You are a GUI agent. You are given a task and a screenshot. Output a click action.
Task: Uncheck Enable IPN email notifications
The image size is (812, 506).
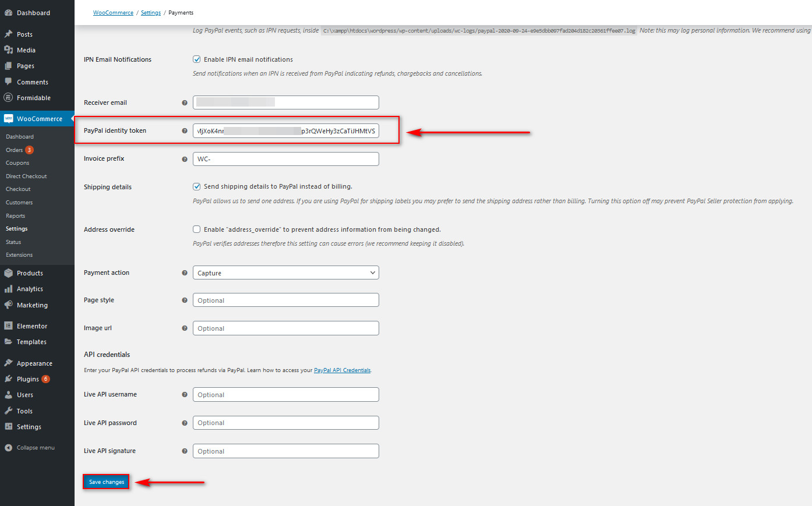197,59
